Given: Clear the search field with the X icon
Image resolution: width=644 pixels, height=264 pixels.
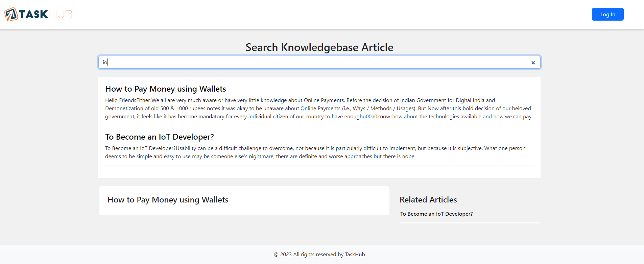Looking at the screenshot, I should [x=533, y=63].
